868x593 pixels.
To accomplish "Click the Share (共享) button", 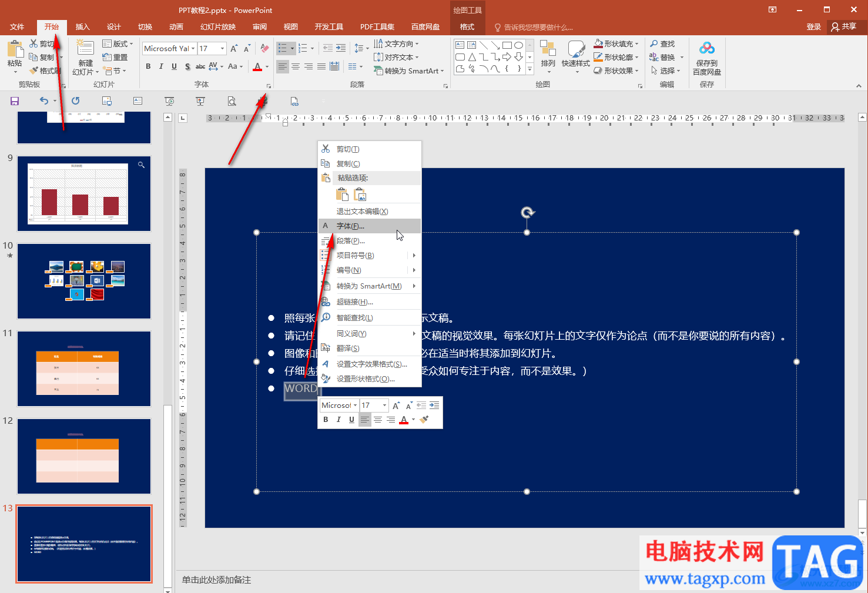I will click(844, 27).
